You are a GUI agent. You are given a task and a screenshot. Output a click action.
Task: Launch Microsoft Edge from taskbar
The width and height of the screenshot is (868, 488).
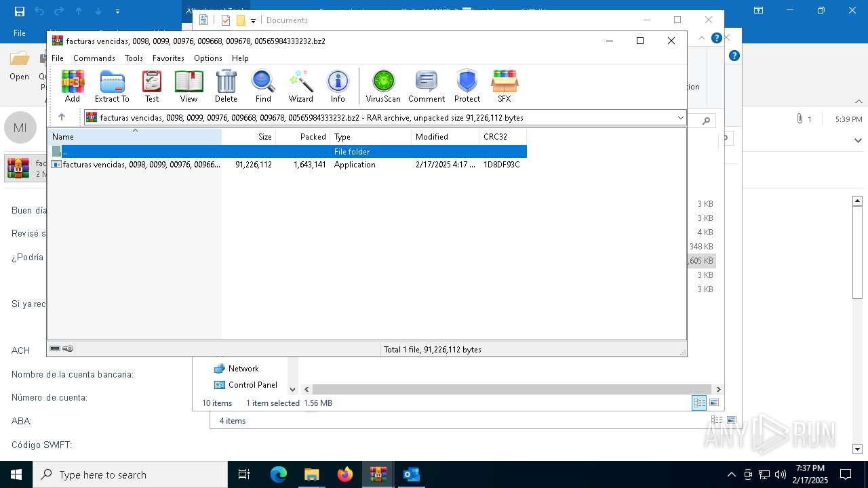point(279,474)
